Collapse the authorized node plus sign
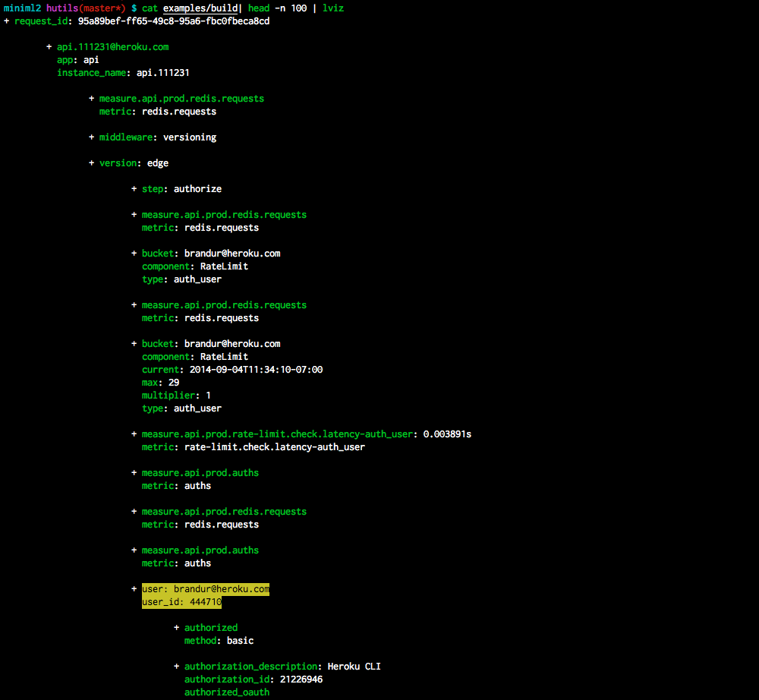The height and width of the screenshot is (700, 759). (177, 628)
